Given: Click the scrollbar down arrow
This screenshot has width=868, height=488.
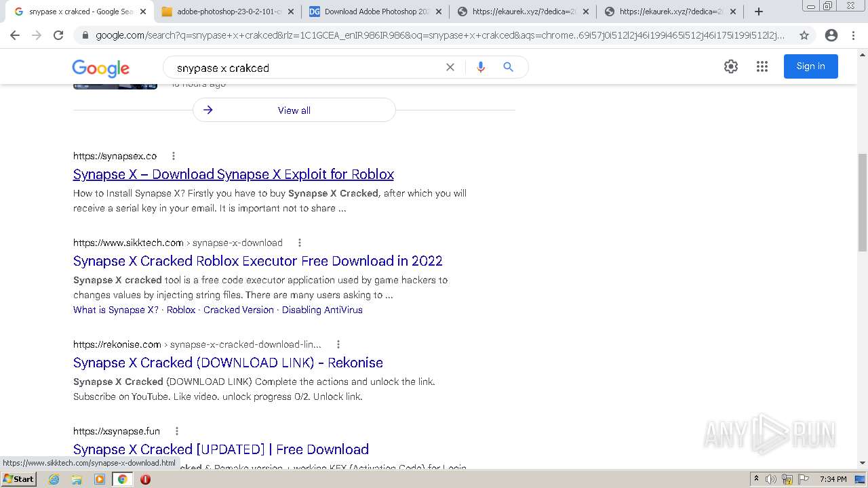Looking at the screenshot, I should (x=863, y=464).
